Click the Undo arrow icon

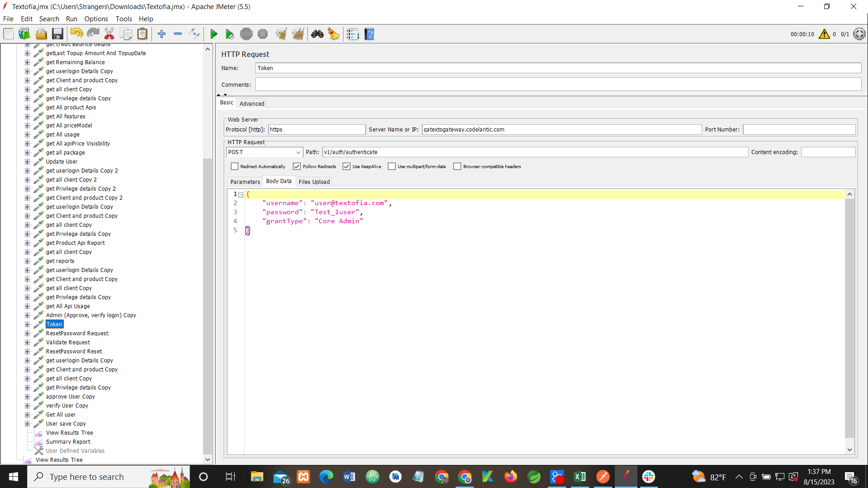pos(76,34)
